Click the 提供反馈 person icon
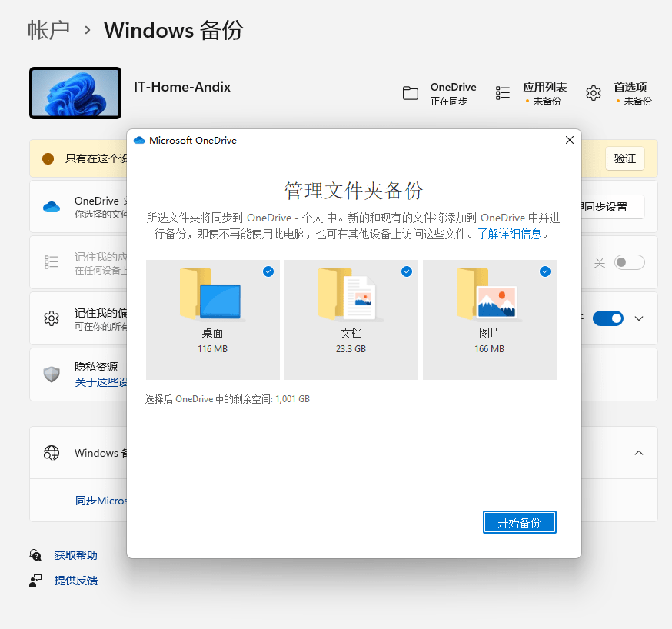 coord(35,581)
